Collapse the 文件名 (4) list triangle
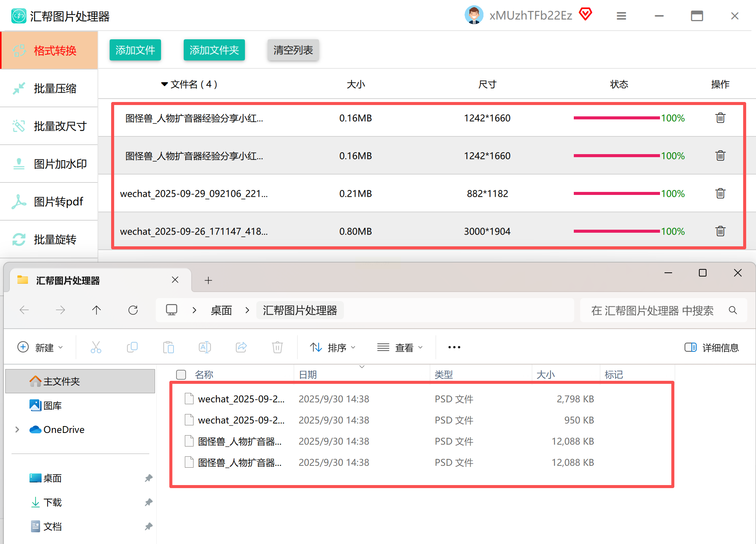The image size is (756, 544). 164,84
